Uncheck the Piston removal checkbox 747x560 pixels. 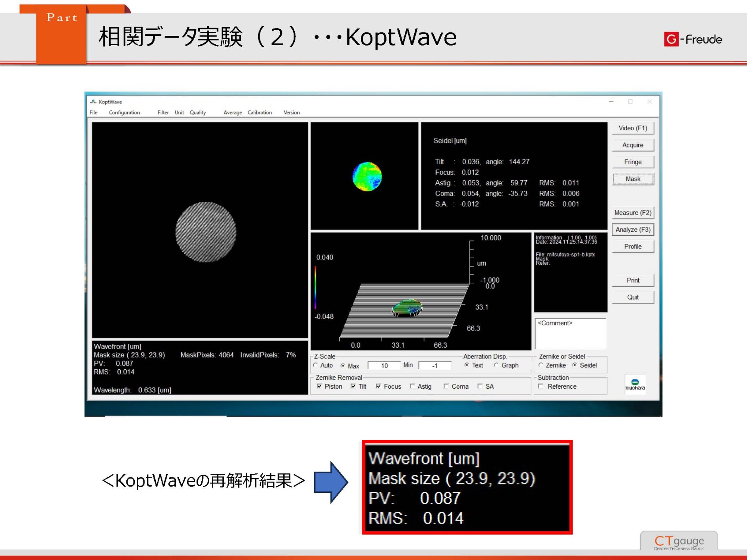tap(319, 386)
